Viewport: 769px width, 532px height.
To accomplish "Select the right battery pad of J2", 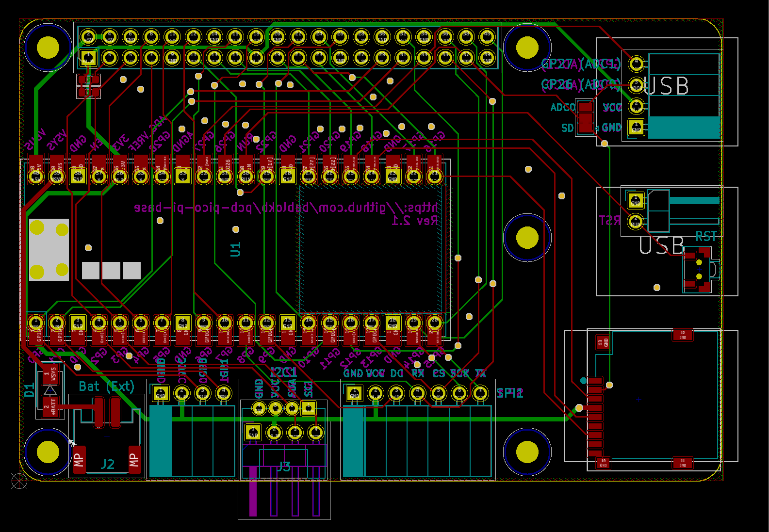I will pyautogui.click(x=115, y=412).
